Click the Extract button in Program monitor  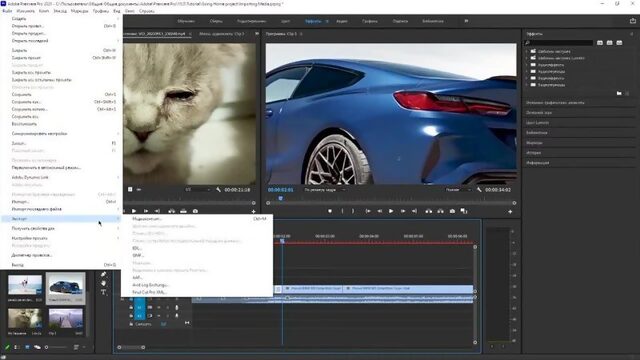coord(440,211)
